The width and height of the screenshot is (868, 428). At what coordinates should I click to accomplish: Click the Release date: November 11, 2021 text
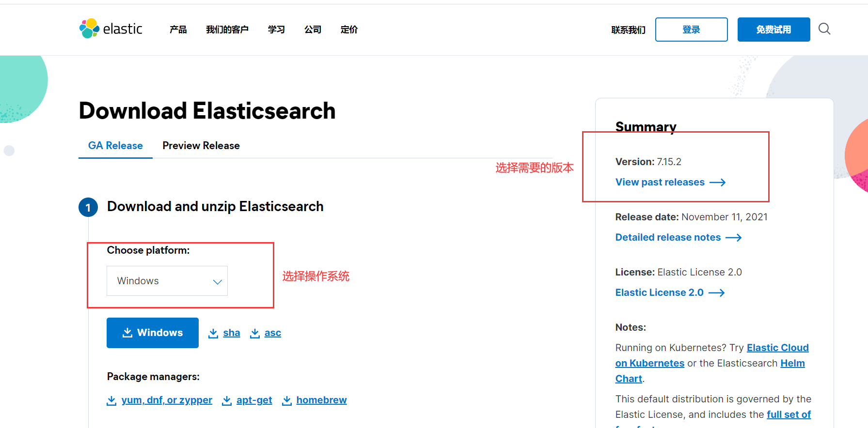pos(692,217)
